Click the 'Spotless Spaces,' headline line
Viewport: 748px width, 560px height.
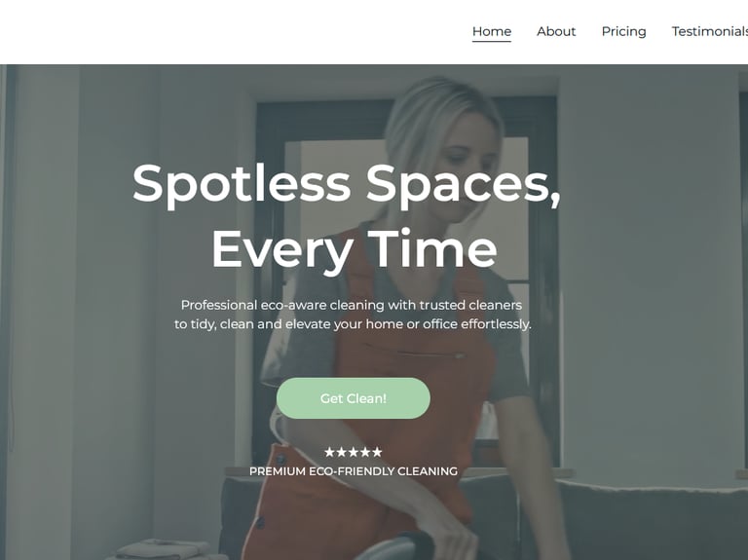tap(347, 185)
